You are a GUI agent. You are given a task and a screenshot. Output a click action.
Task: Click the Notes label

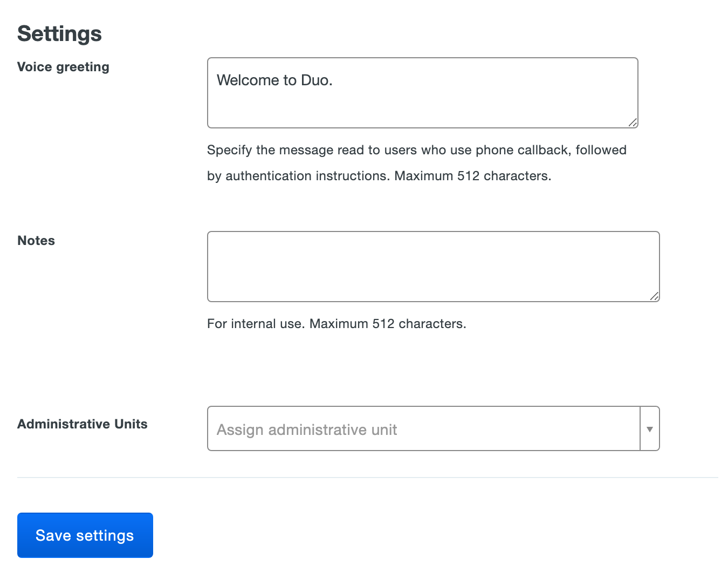(x=36, y=241)
